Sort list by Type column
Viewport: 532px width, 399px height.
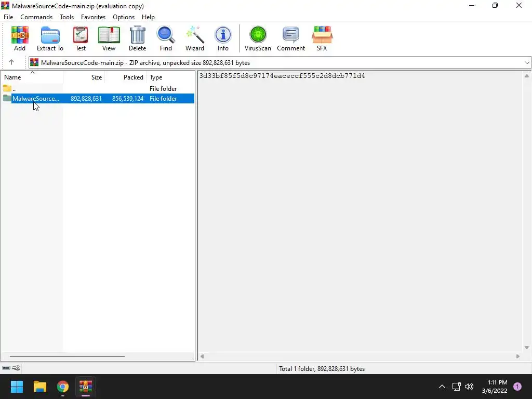(170, 77)
